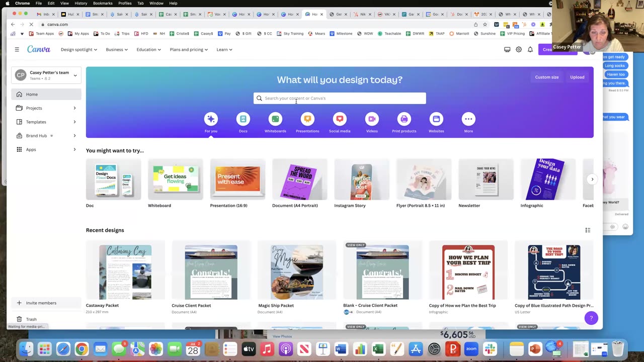Reload the Chrome page

[x=31, y=24]
